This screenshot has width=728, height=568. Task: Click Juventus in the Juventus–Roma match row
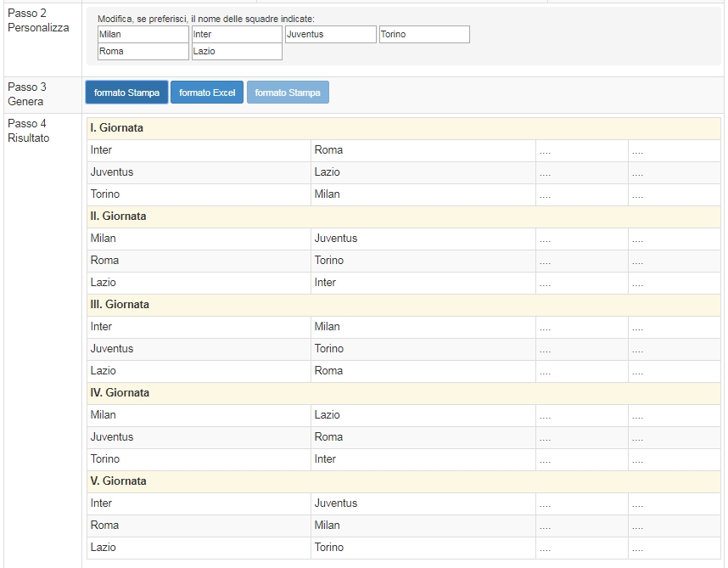pos(112,437)
